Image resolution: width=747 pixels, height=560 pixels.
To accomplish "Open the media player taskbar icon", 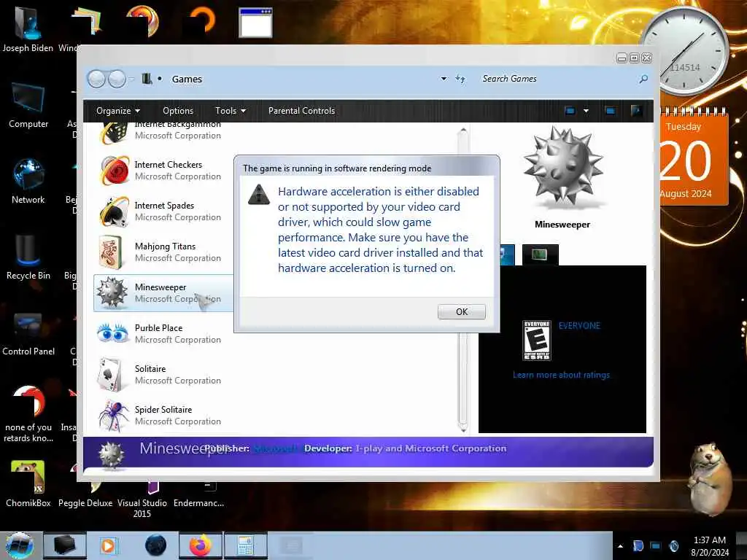I will (x=108, y=545).
